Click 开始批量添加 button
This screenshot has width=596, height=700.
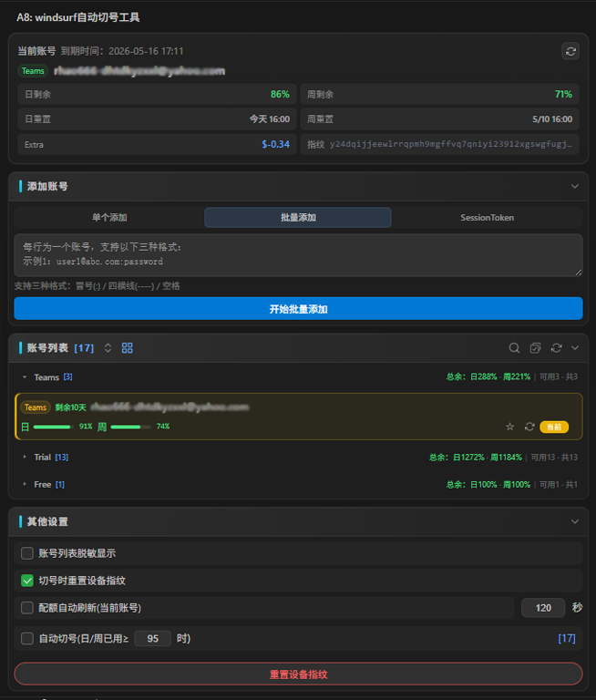(x=298, y=309)
